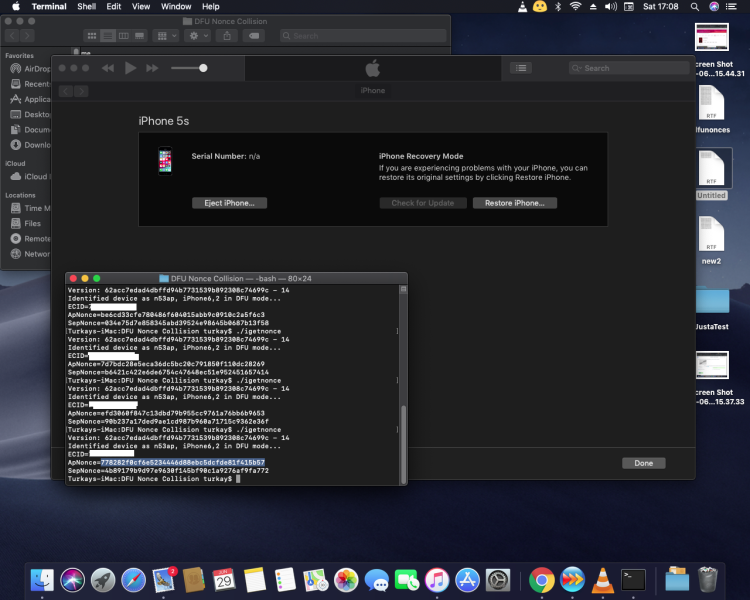Open Safari from the Dock

coord(133,580)
